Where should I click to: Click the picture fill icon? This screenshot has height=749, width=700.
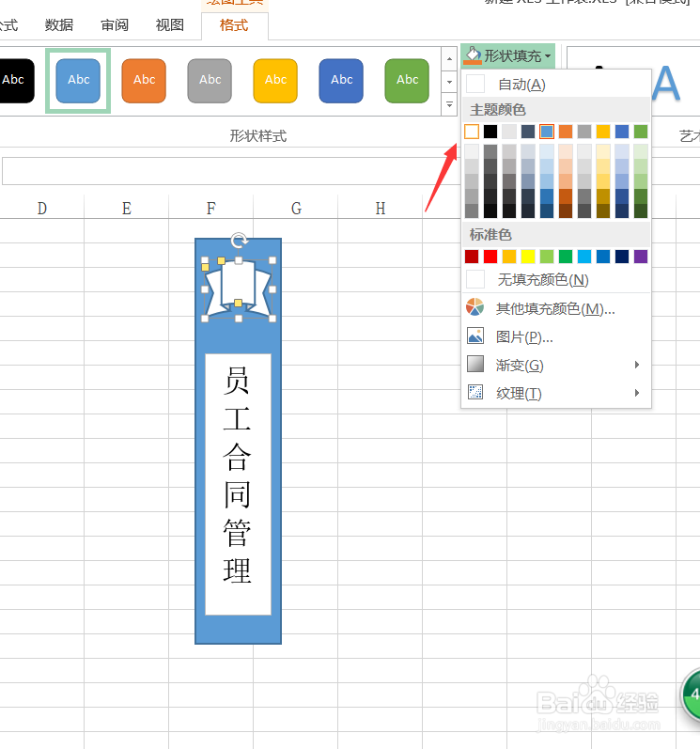click(x=475, y=335)
